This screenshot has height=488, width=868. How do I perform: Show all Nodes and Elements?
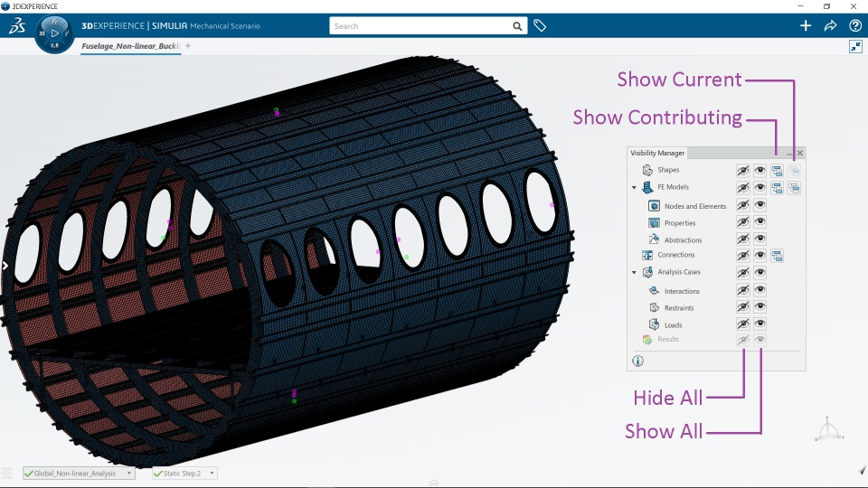pyautogui.click(x=760, y=205)
